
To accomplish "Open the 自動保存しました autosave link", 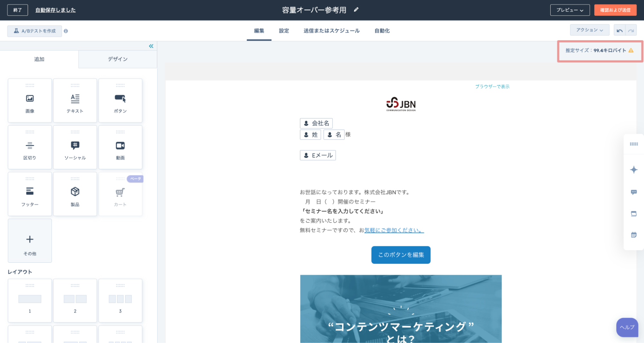I will [x=55, y=10].
